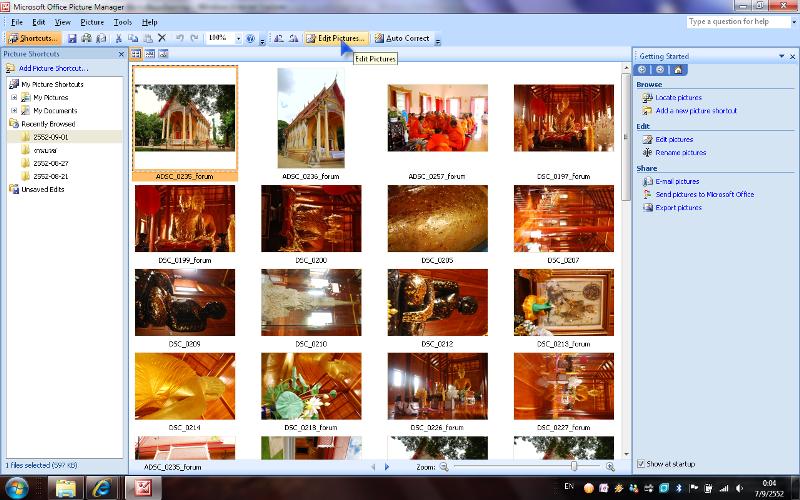Click the zoom out magnifier icon
The width and height of the screenshot is (800, 500).
pyautogui.click(x=444, y=467)
